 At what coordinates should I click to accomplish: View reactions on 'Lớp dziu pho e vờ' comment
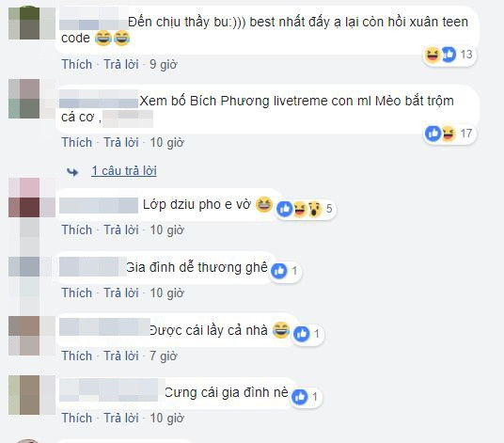pos(306,209)
